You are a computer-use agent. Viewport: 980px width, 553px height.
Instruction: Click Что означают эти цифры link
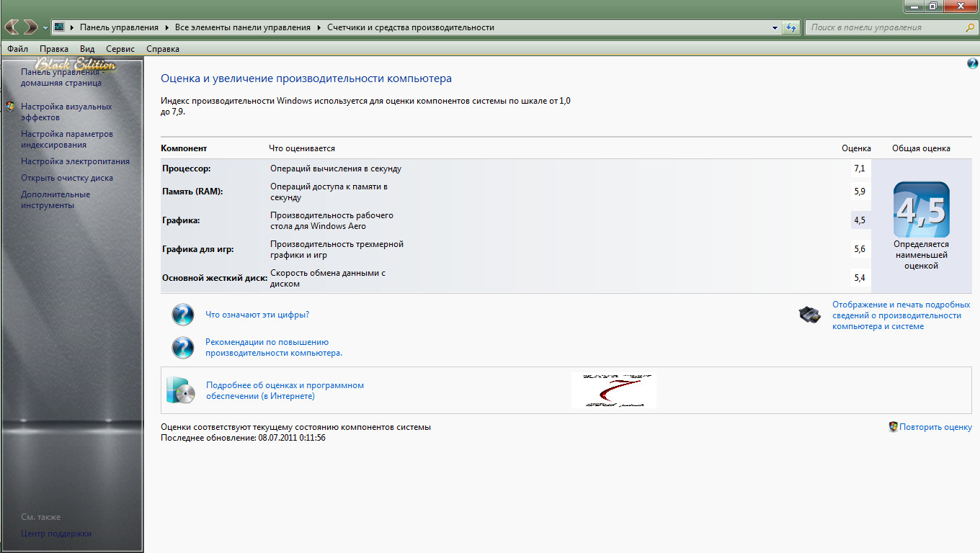(x=257, y=315)
